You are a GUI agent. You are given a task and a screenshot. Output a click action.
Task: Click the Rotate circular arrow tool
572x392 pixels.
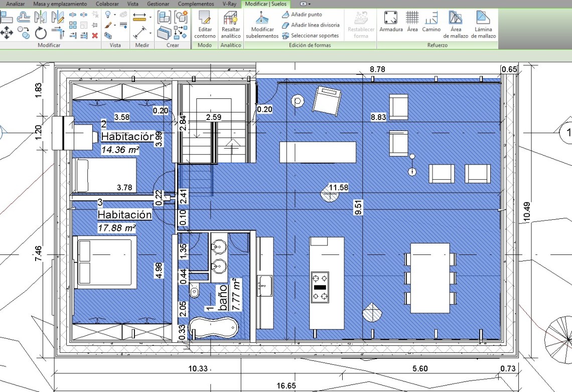tap(41, 34)
